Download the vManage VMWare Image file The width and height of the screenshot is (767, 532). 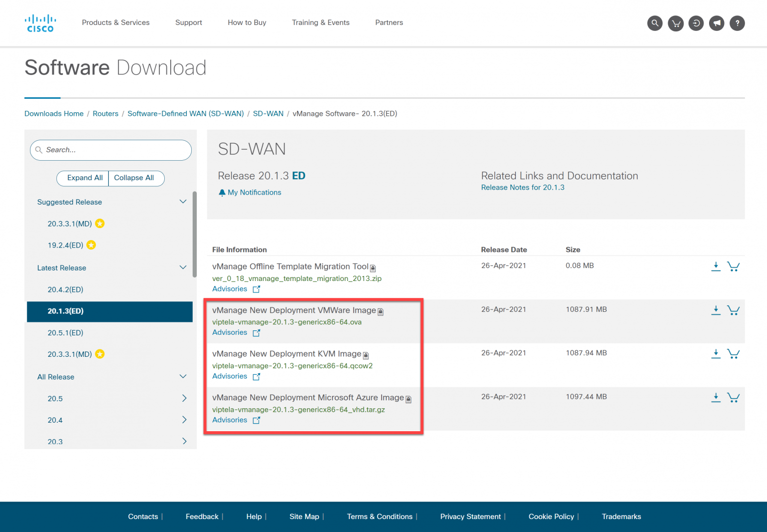[716, 309]
